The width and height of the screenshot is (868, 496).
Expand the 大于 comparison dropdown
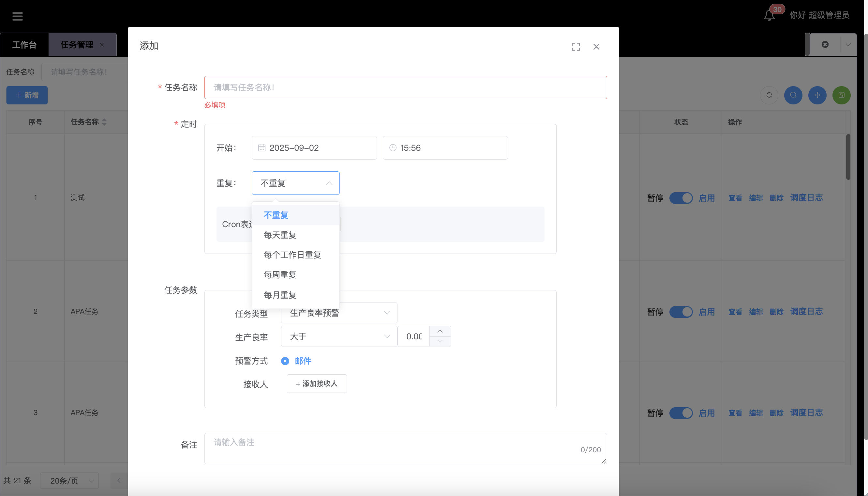pos(339,336)
